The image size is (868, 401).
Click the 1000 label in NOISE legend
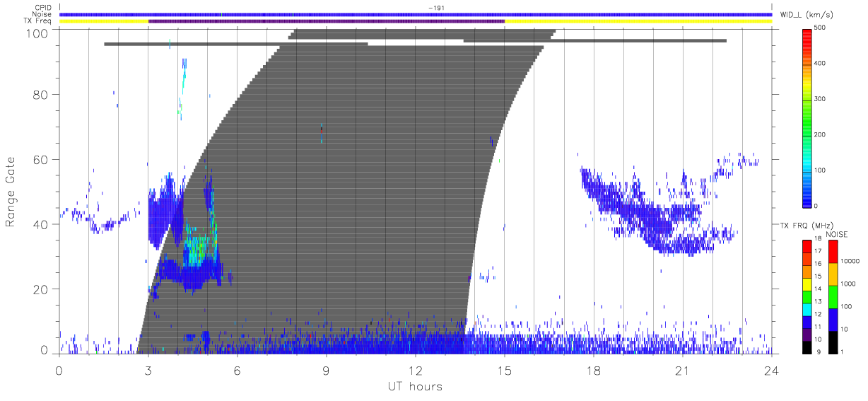pos(848,284)
